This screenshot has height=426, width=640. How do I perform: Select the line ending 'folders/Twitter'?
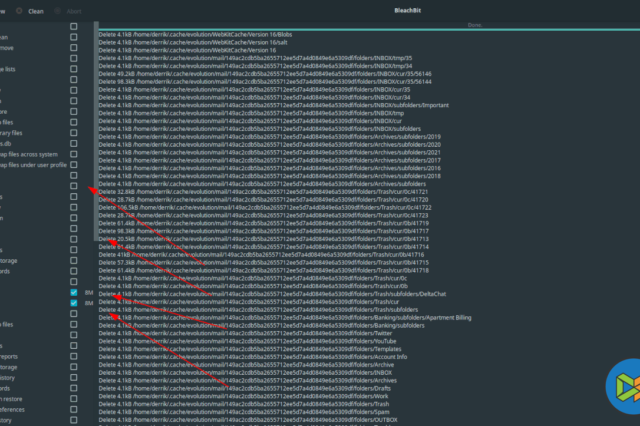click(x=245, y=333)
